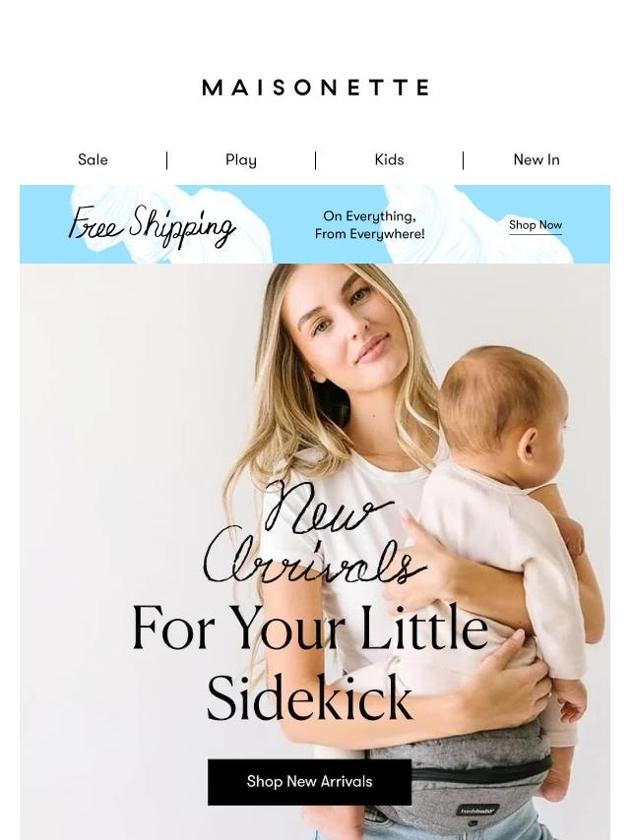Click the New Arrivals script heading
630x840 pixels.
point(314,533)
